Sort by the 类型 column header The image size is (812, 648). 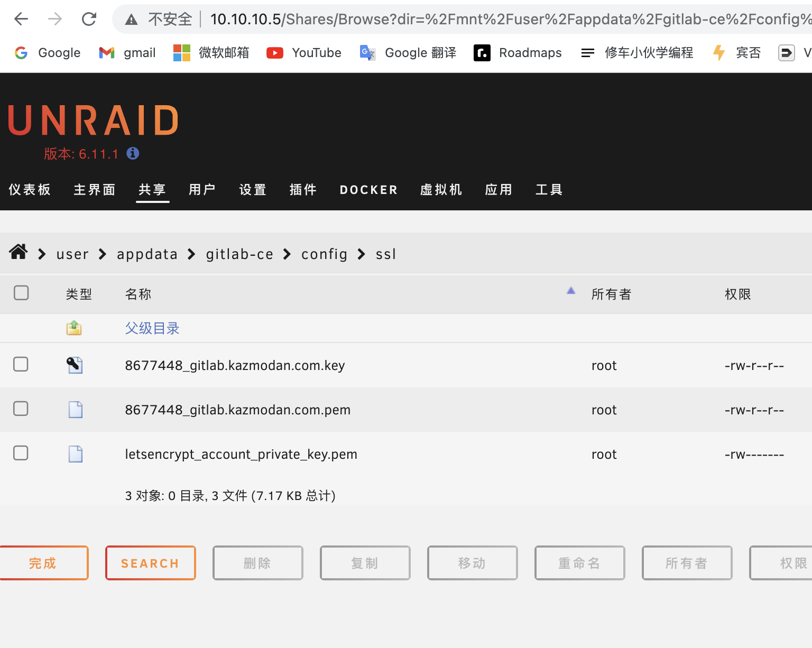(79, 294)
